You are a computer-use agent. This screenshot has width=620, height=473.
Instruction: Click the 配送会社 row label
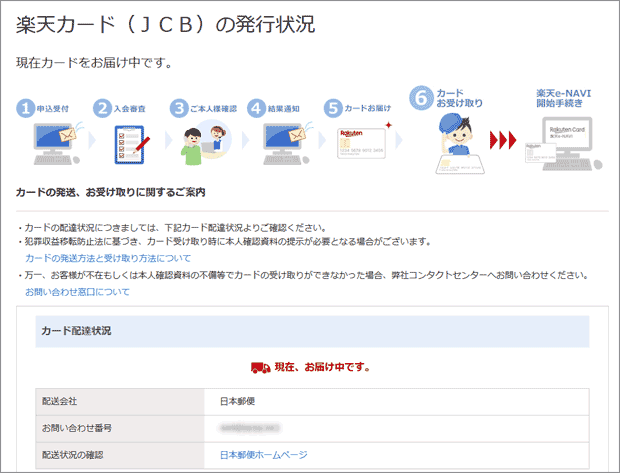[x=60, y=401]
